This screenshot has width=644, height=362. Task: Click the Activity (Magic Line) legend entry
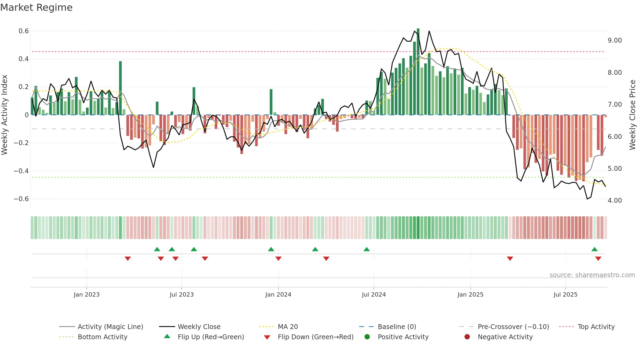click(101, 327)
